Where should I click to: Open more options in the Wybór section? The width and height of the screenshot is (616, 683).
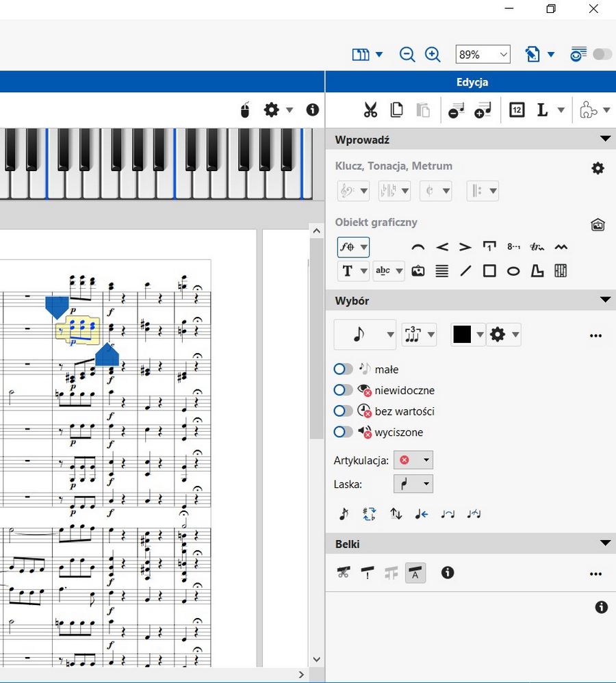coord(595,336)
